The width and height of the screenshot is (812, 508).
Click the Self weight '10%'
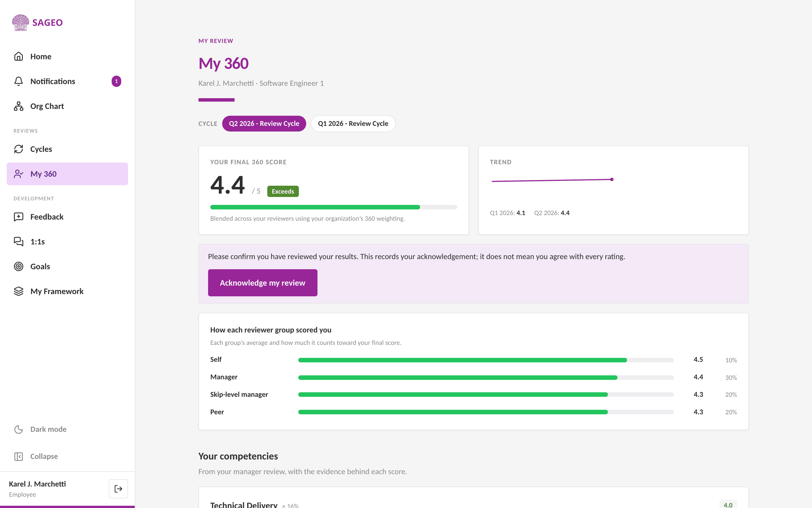(x=731, y=360)
